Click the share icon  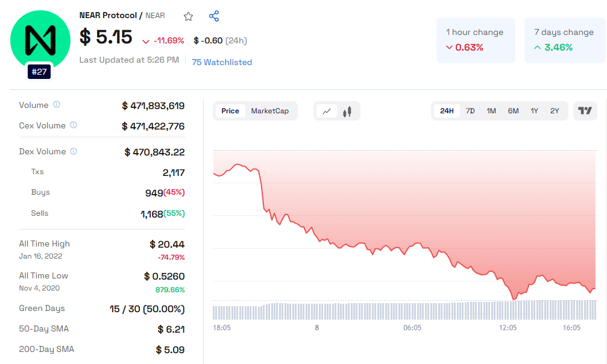pos(214,16)
